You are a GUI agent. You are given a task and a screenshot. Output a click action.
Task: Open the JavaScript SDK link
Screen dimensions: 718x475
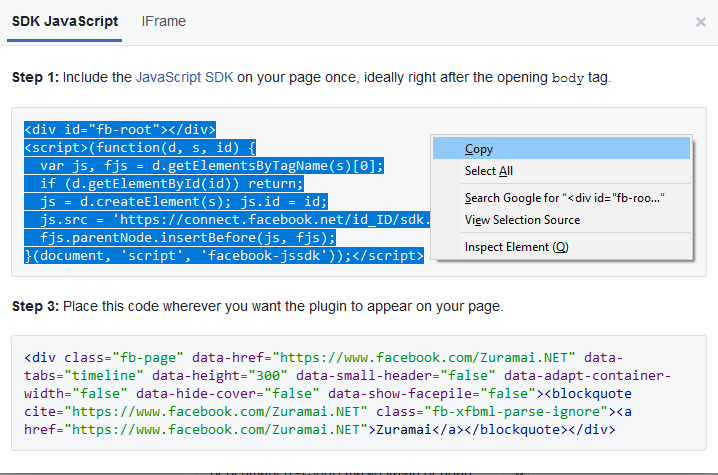coord(185,77)
